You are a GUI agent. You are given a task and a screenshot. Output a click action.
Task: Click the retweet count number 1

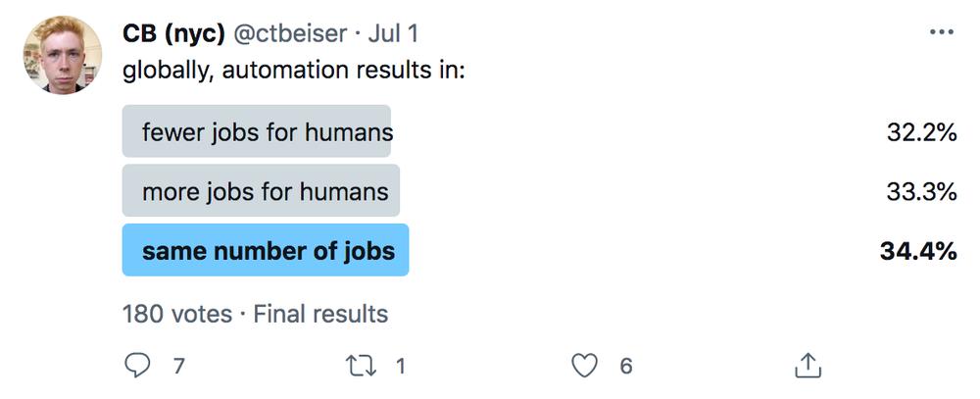point(401,366)
